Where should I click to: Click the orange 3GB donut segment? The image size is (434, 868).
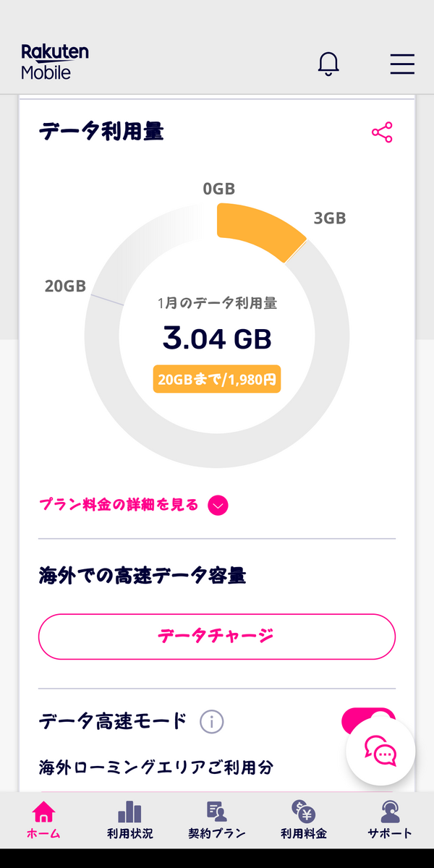point(262,230)
